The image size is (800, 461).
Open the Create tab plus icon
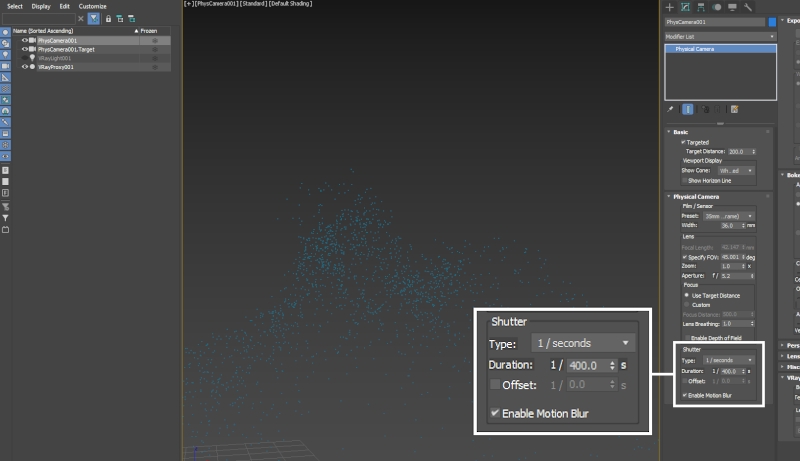(x=671, y=7)
